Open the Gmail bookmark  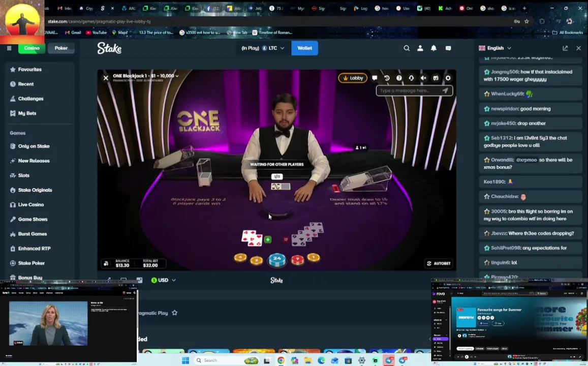click(x=73, y=33)
